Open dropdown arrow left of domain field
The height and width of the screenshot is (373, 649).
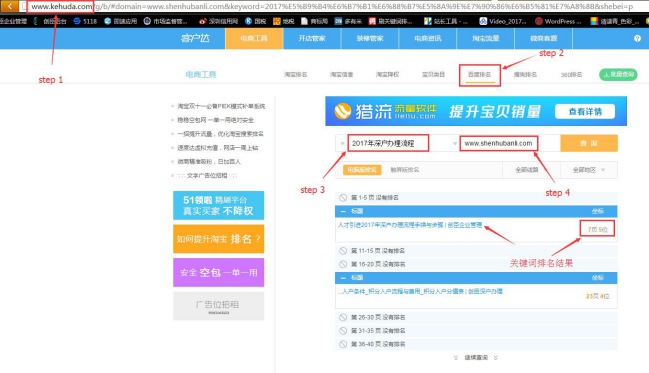tap(455, 144)
